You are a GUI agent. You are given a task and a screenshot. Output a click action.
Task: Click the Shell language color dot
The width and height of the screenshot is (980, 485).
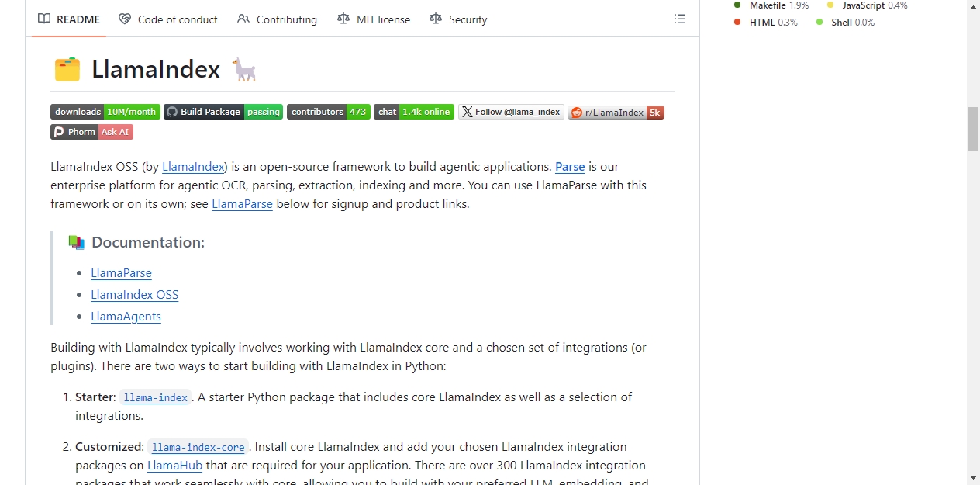820,22
